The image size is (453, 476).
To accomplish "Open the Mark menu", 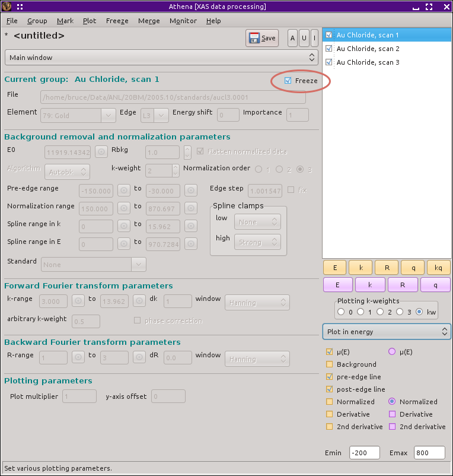I will tap(65, 21).
